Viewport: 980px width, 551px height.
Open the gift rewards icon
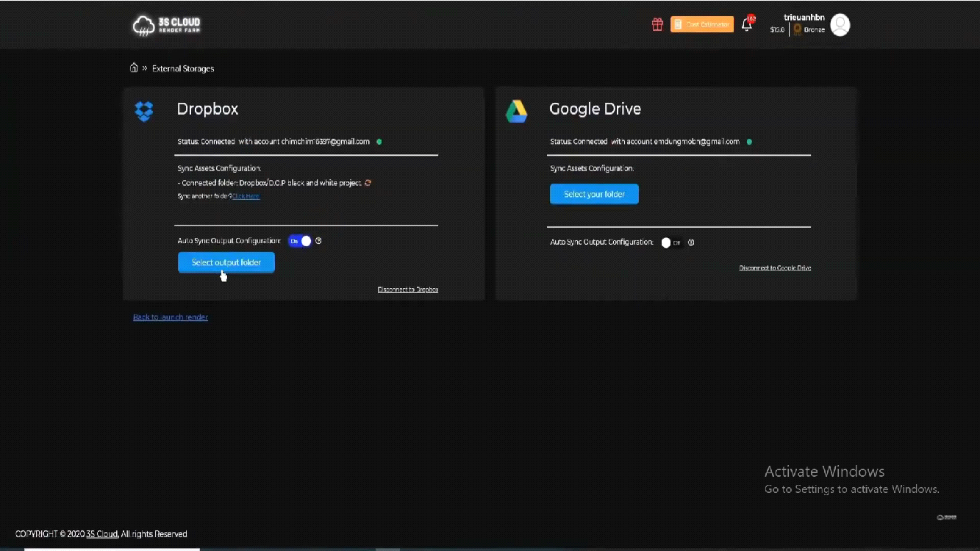coord(657,24)
